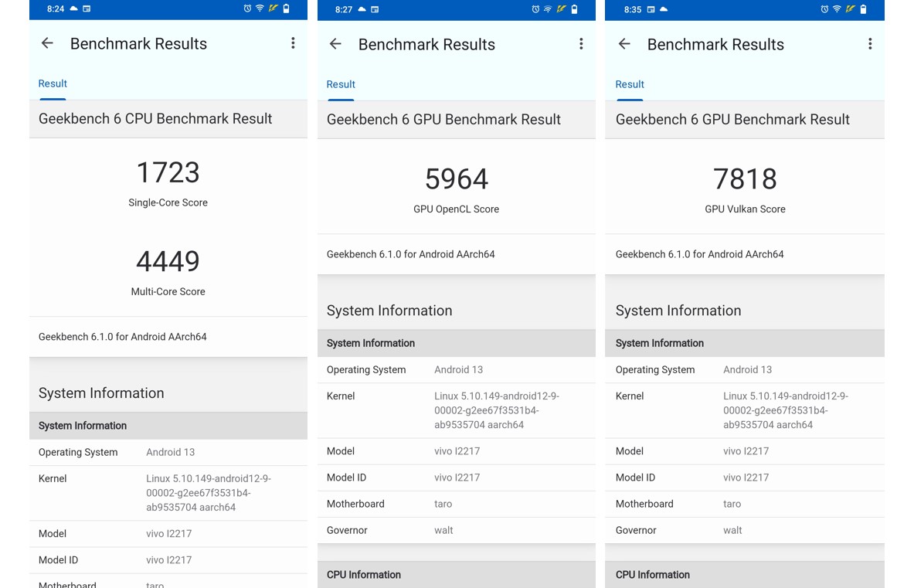The width and height of the screenshot is (914, 588).
Task: Open three-dot menu on CPU benchmark screen
Action: [x=293, y=43]
